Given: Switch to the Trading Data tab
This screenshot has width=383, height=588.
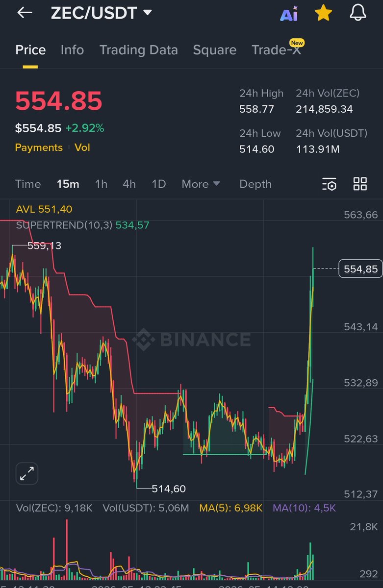Looking at the screenshot, I should tap(139, 50).
